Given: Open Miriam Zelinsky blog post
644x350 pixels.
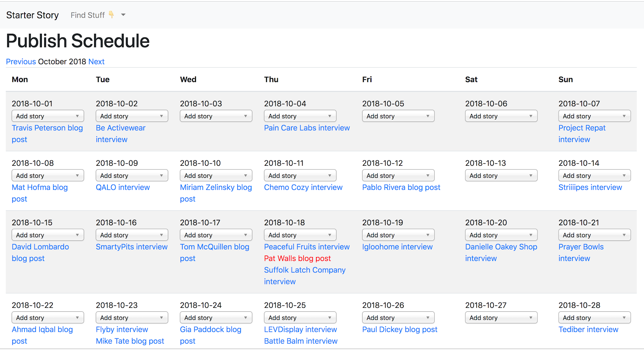Looking at the screenshot, I should pyautogui.click(x=216, y=193).
